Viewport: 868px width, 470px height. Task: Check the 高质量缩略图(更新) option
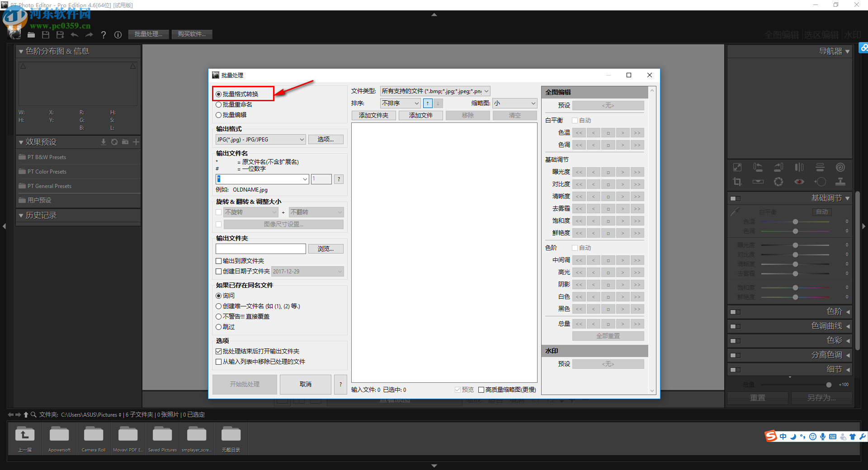(482, 390)
